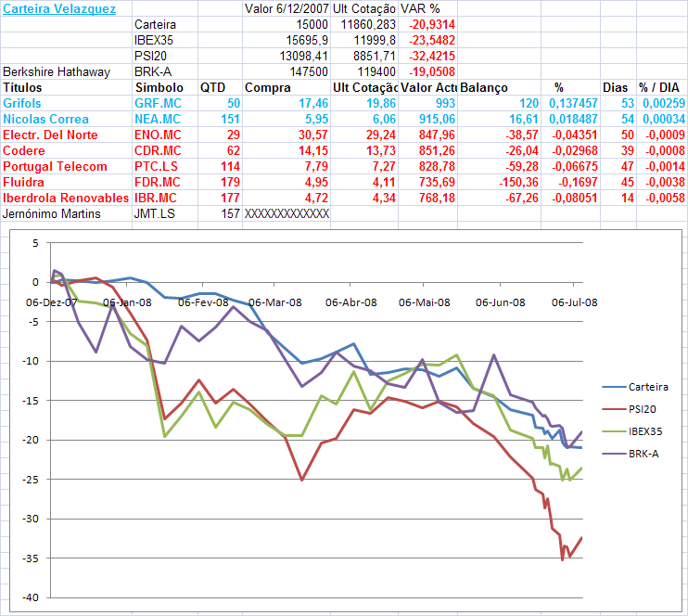Select the 5 vertical axis label
The height and width of the screenshot is (616, 688).
[x=35, y=243]
